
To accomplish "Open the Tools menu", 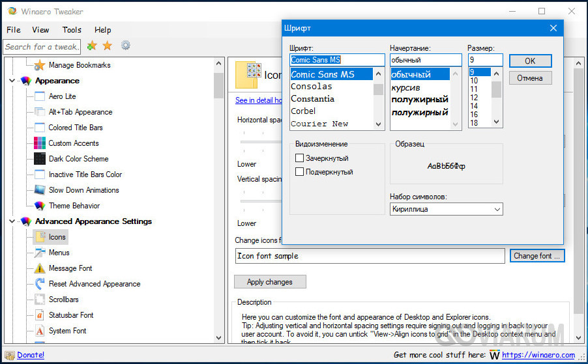I will [x=72, y=30].
